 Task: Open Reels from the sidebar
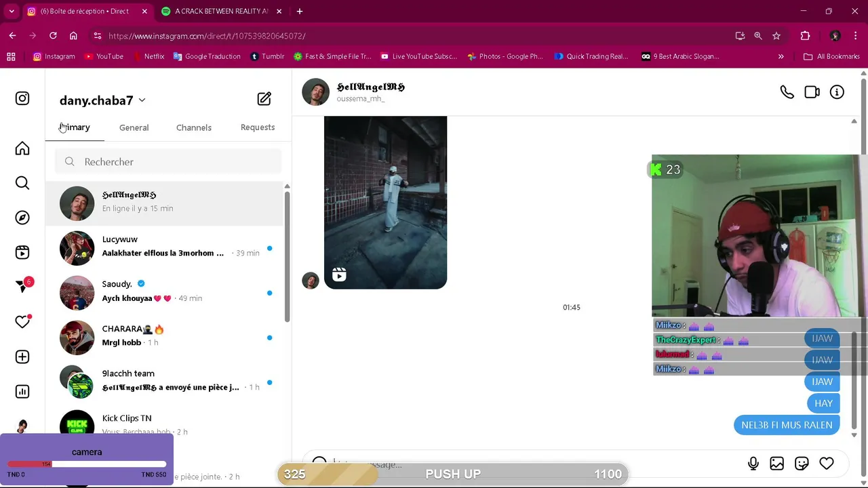coord(22,252)
